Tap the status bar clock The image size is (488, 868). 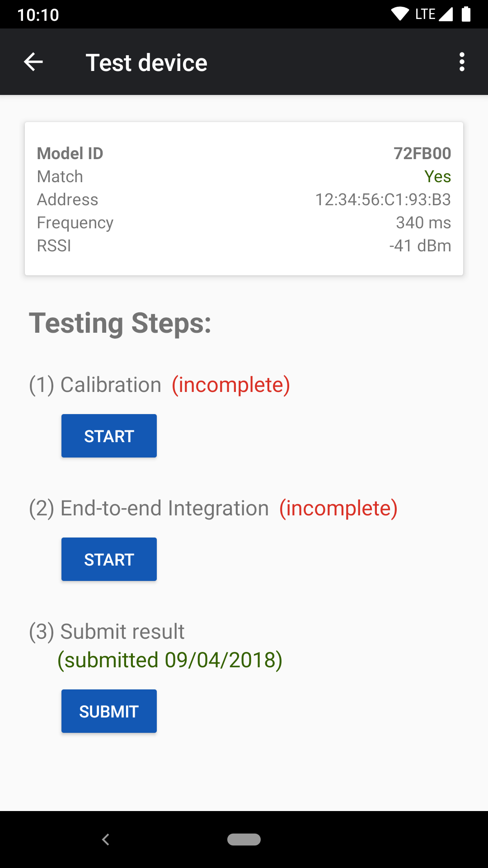coord(38,15)
